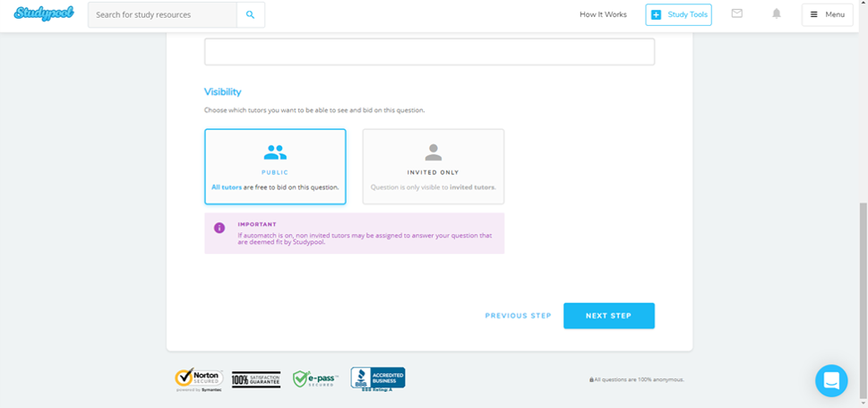Go back via Previous Step link
This screenshot has width=868, height=408.
pyautogui.click(x=518, y=316)
